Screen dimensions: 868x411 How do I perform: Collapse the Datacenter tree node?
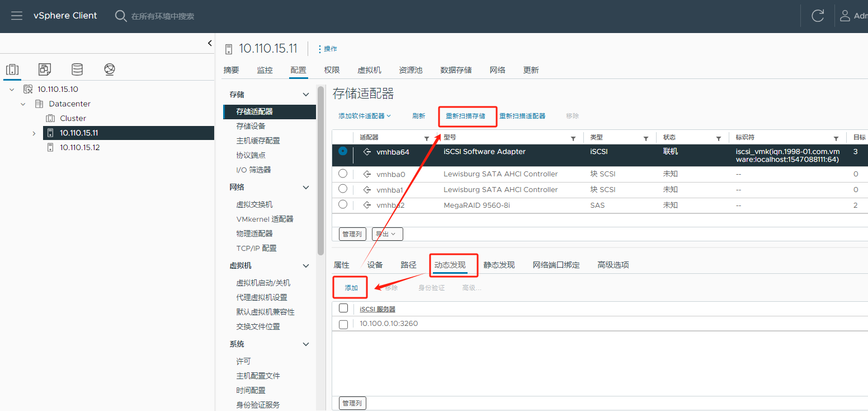point(23,104)
